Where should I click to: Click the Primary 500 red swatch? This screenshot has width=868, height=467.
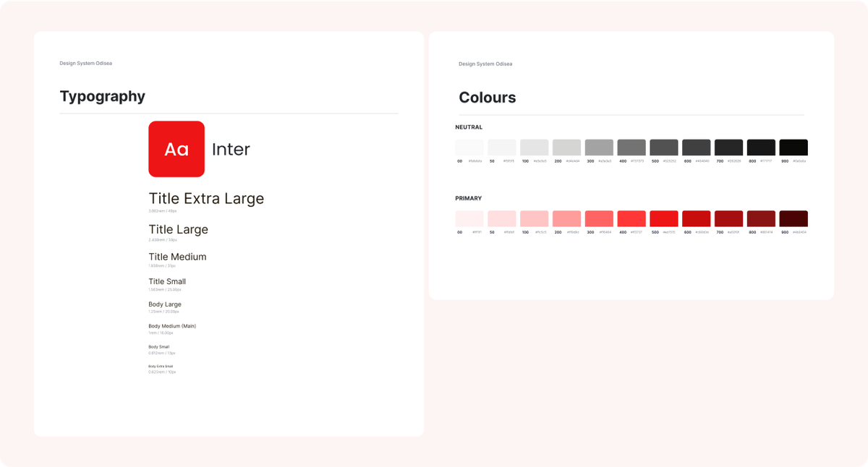click(664, 218)
